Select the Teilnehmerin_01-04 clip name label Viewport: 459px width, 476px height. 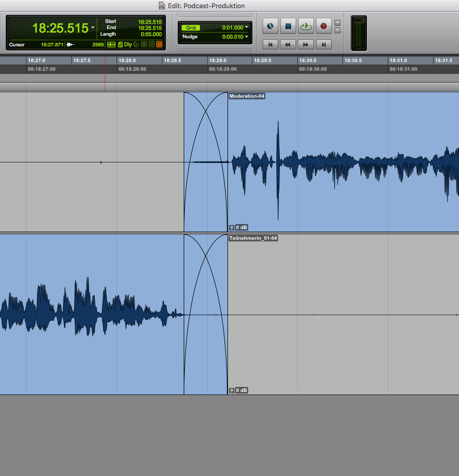[253, 238]
